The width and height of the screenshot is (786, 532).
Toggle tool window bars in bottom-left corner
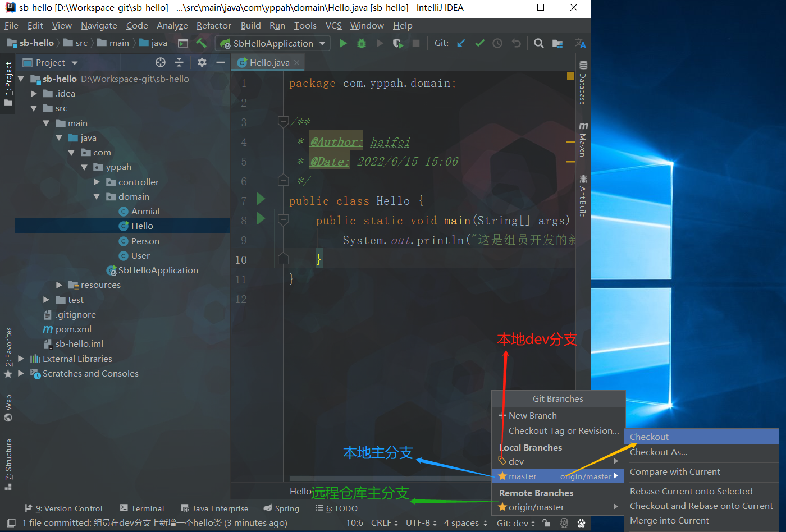tap(11, 523)
